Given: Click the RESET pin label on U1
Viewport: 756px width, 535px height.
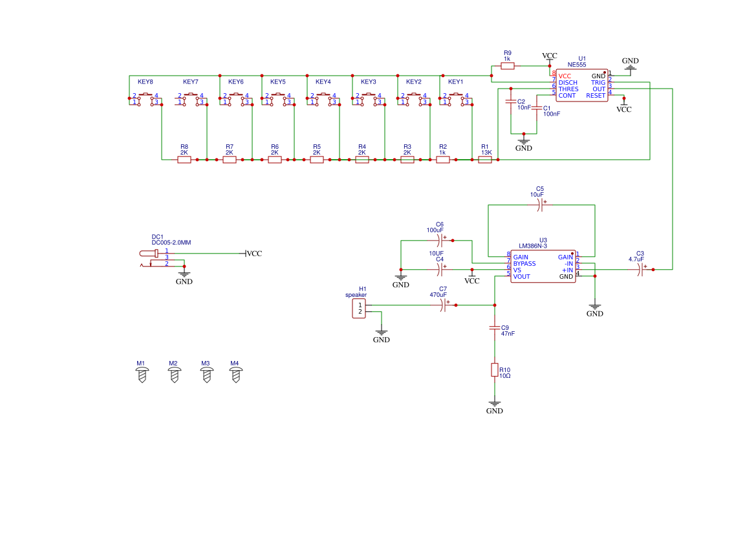Looking at the screenshot, I should click(596, 96).
